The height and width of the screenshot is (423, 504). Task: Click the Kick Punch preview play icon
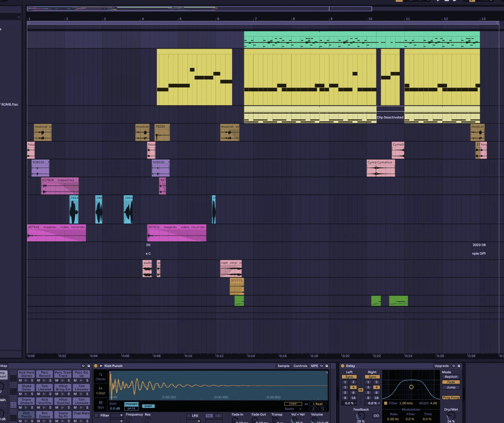(101, 366)
